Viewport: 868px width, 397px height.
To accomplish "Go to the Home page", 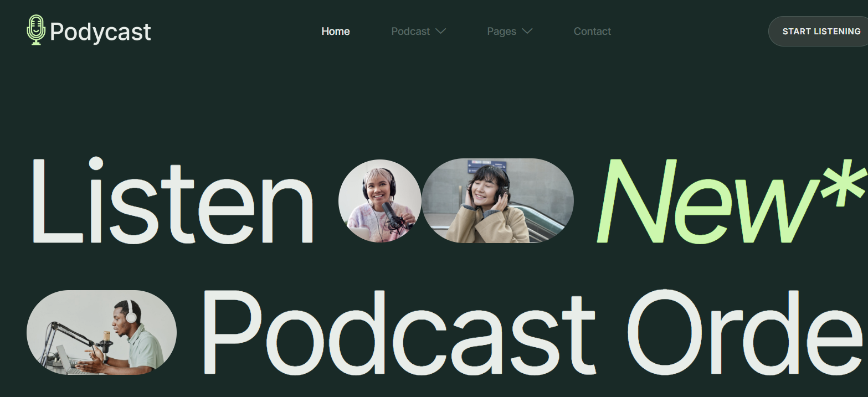I will click(335, 32).
